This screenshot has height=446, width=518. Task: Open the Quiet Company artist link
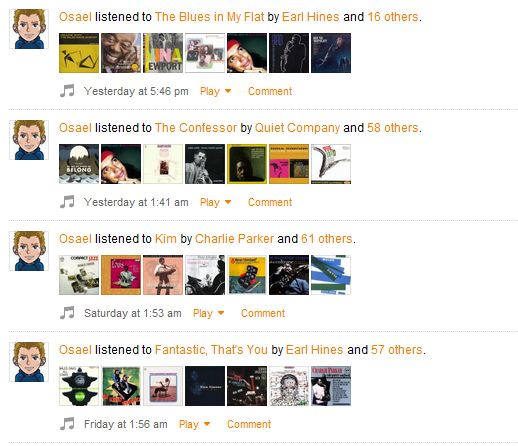click(297, 128)
